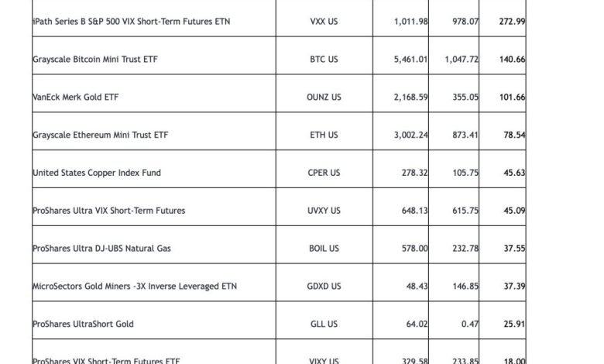Screen dimensions: 604x364
Task: Click the OUNZ US ticker
Action: [323, 97]
